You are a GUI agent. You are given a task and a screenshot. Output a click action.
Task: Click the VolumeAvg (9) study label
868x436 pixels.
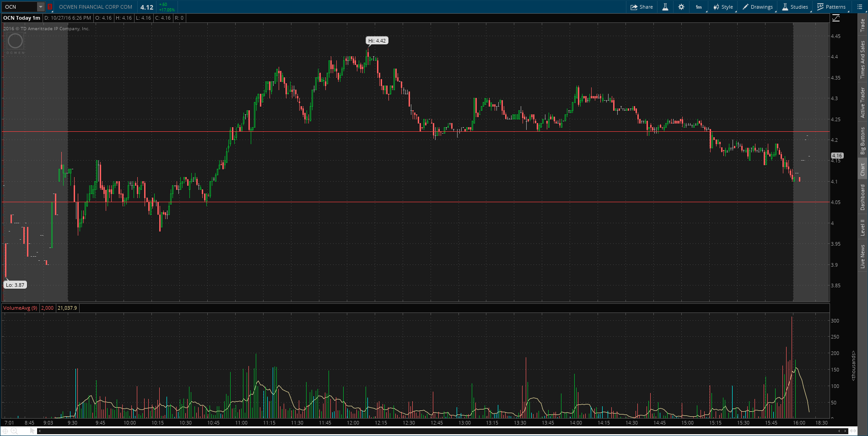[20, 308]
